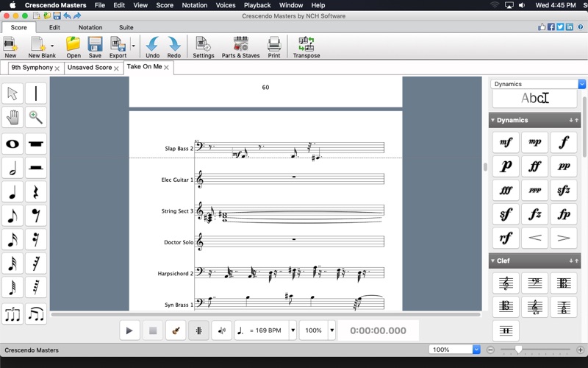588x368 pixels.
Task: Open score Settings from toolbar
Action: click(204, 47)
